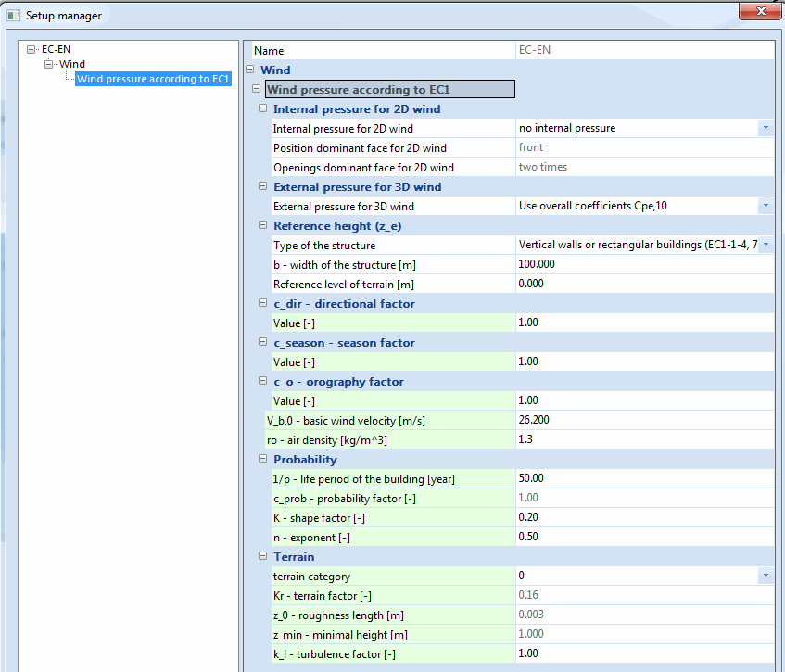Open External pressure for 3D wind dropdown

766,207
